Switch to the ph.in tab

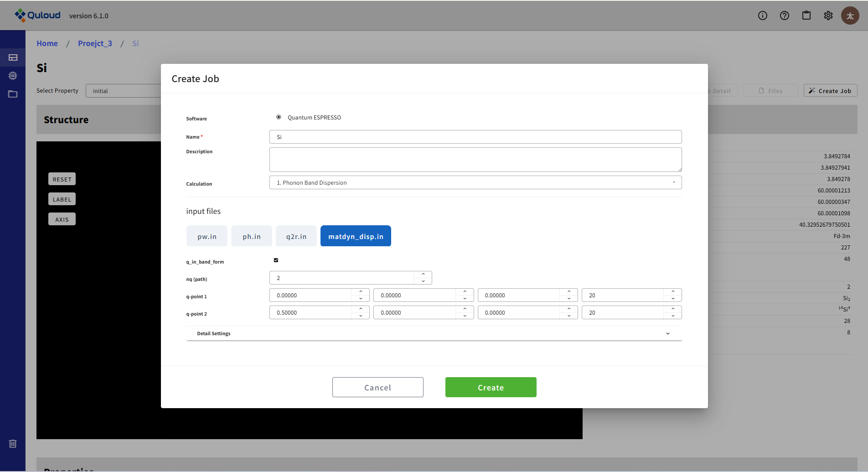tap(251, 236)
